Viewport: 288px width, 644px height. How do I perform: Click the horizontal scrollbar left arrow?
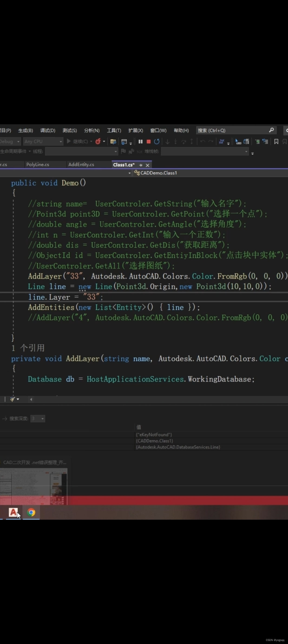(31, 399)
